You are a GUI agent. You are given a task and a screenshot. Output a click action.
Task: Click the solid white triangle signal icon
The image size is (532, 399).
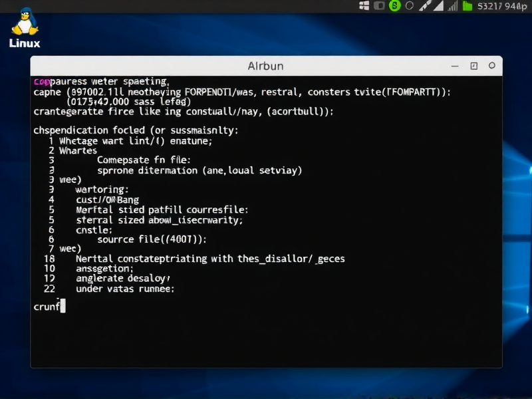tap(438, 6)
